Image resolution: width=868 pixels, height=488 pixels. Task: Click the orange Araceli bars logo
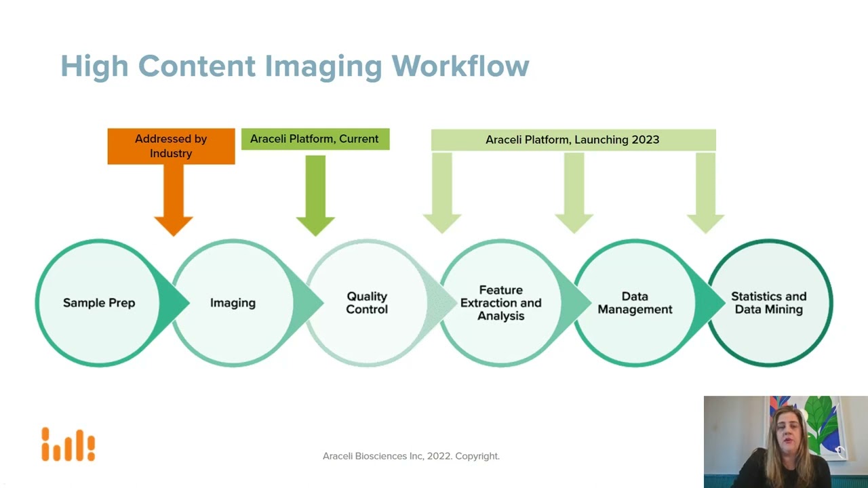[68, 444]
